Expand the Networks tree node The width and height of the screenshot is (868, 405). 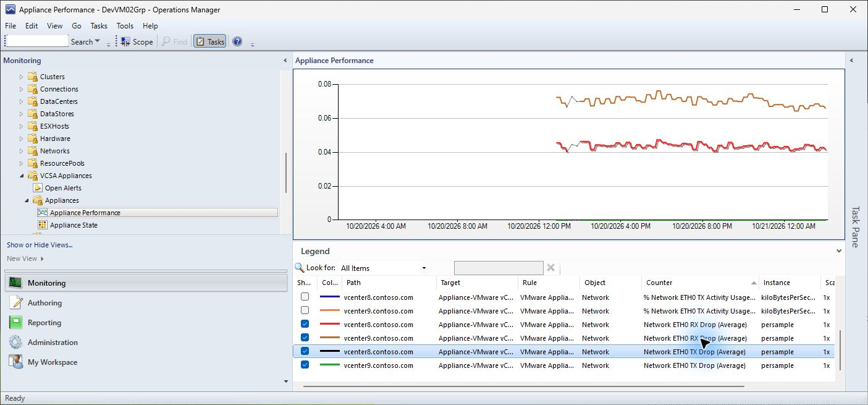(21, 151)
